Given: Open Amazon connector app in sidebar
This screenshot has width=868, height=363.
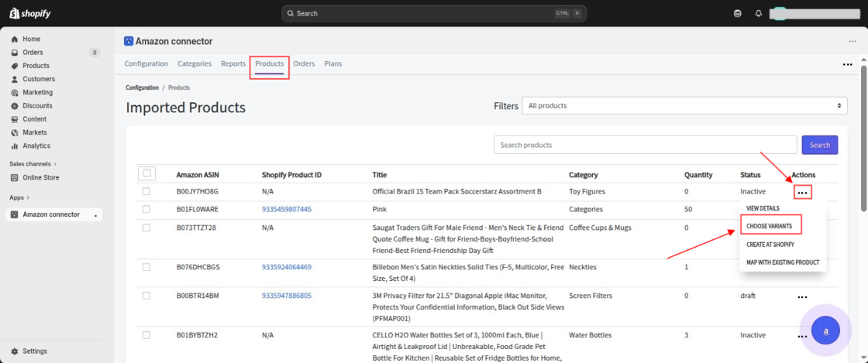Looking at the screenshot, I should click(x=54, y=214).
